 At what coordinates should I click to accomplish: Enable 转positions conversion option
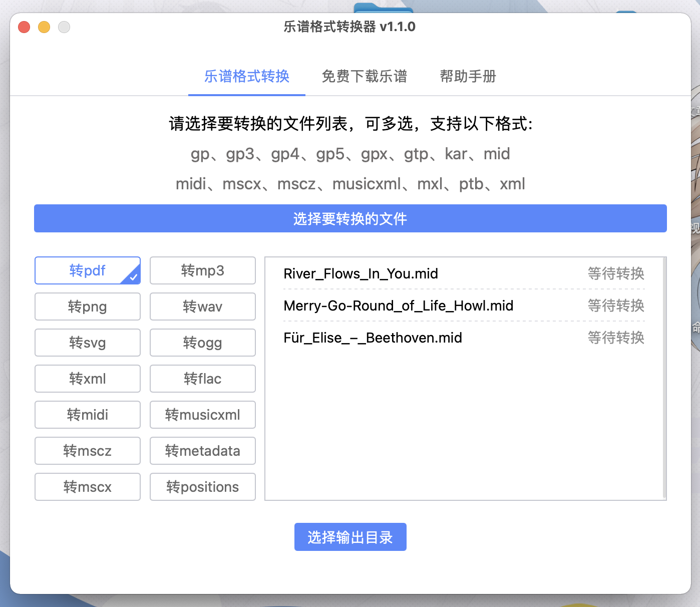click(x=202, y=486)
